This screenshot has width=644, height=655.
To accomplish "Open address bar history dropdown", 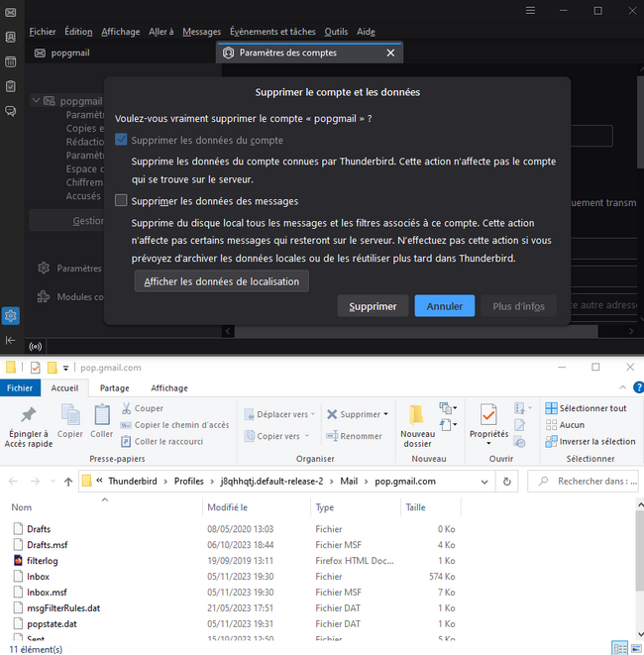I will tap(484, 482).
